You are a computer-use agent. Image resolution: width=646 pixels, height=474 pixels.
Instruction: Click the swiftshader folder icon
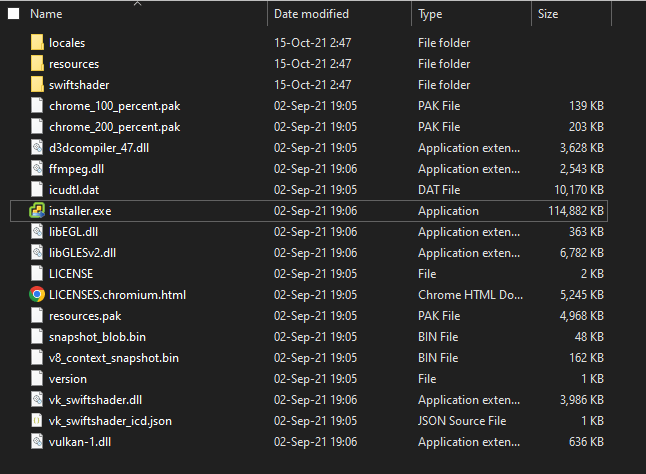coord(37,85)
